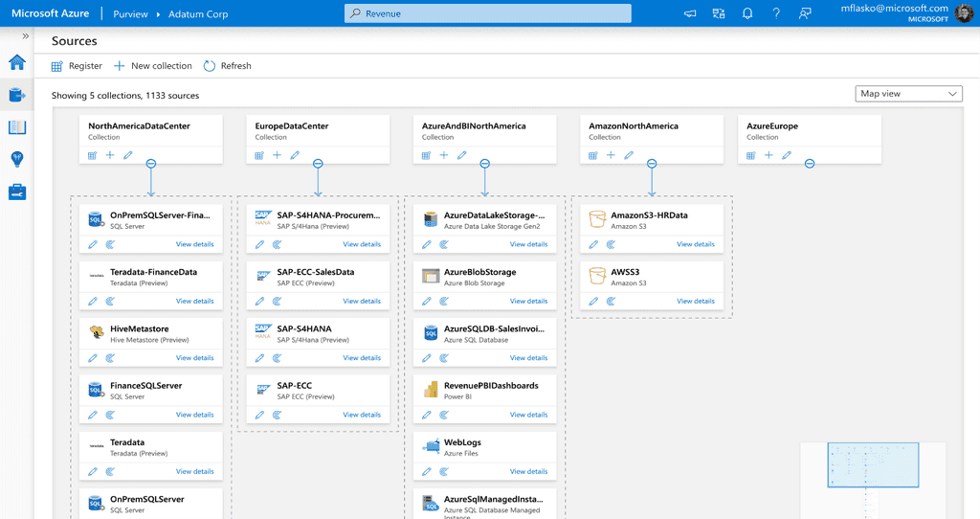Screen dimensions: 980x519
Task: Collapse the AzureAndBINorthAmerica collection node
Action: coord(484,164)
